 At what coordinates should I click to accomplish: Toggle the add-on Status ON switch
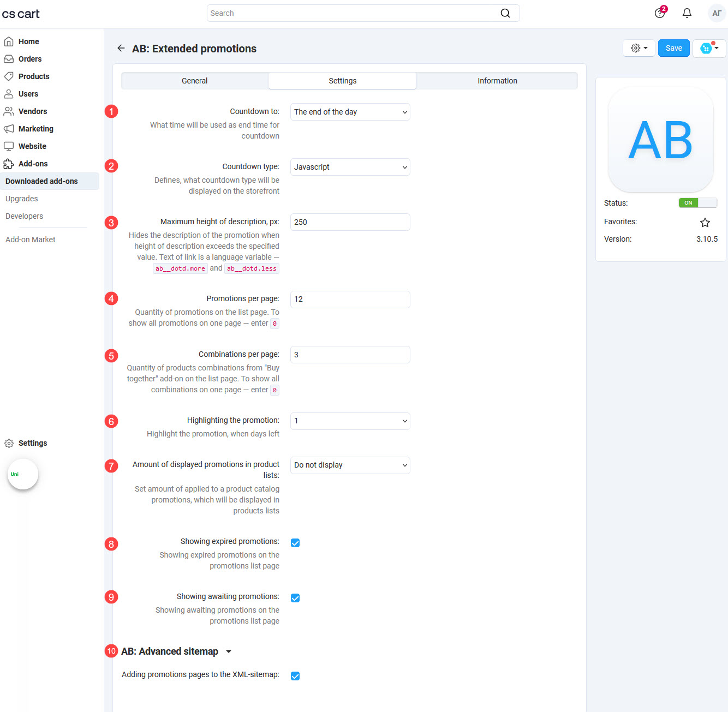(x=697, y=203)
